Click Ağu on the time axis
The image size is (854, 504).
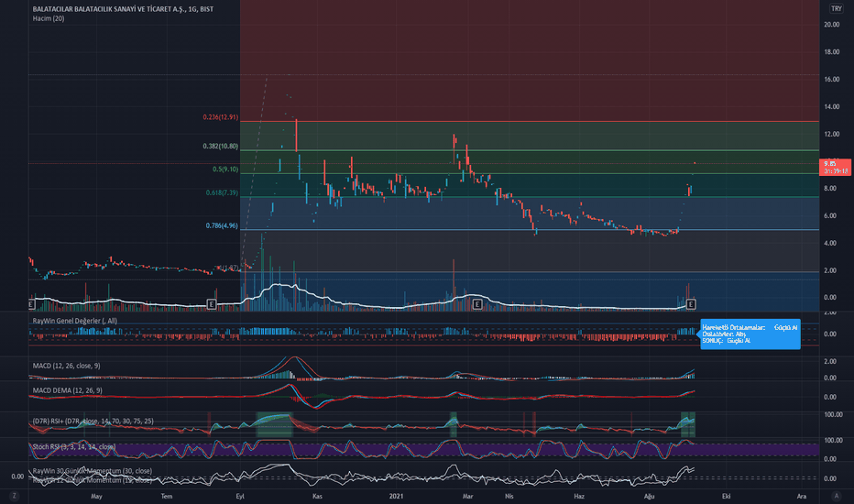[x=650, y=497]
